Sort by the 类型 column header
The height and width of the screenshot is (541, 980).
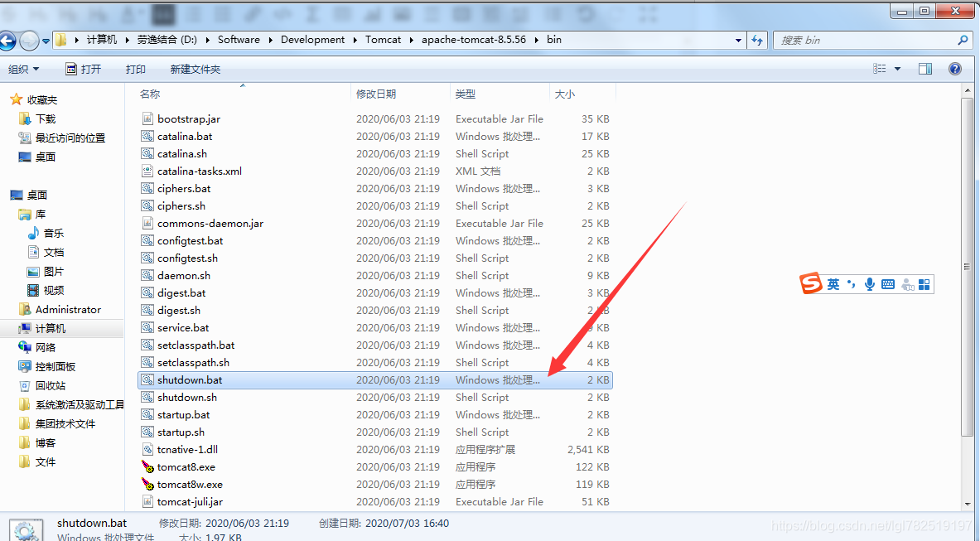click(465, 94)
